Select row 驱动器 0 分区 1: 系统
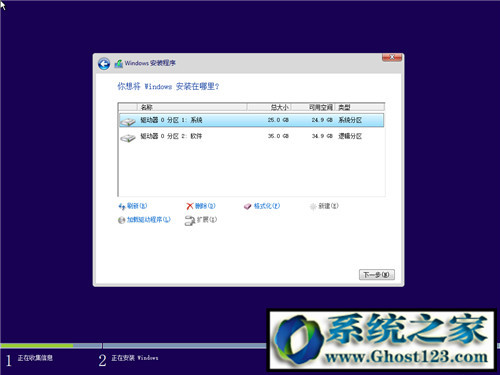500x375 pixels. click(x=251, y=120)
